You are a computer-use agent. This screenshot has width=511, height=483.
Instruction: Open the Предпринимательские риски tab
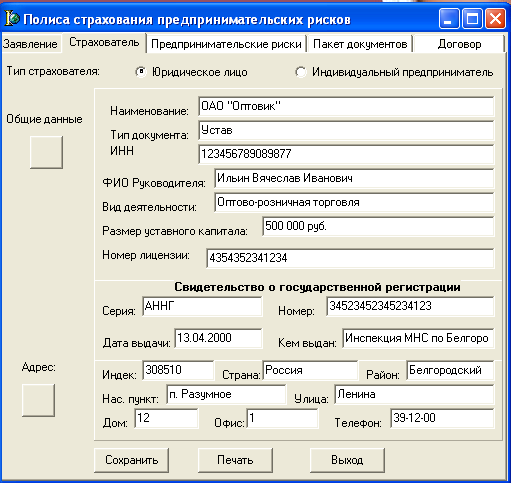click(226, 44)
